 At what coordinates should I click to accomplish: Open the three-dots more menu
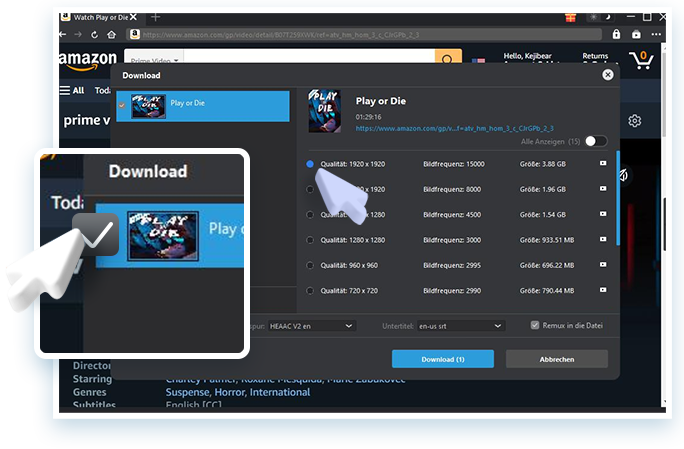click(656, 34)
